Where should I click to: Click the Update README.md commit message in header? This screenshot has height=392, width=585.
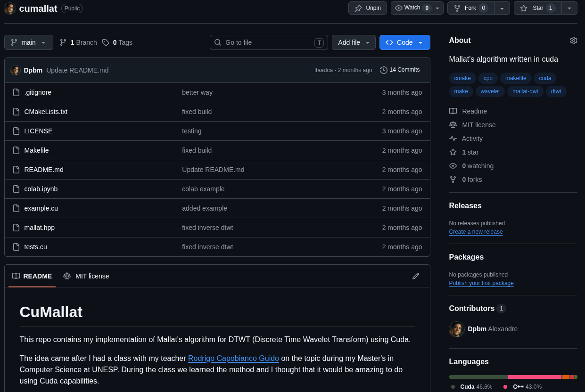tap(77, 70)
